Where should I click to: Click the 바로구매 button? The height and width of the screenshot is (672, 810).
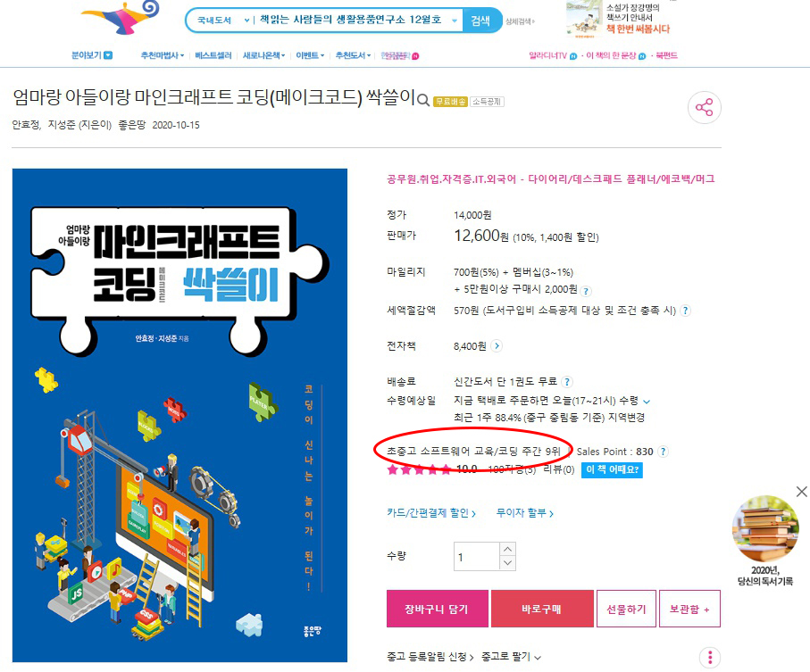coord(542,609)
